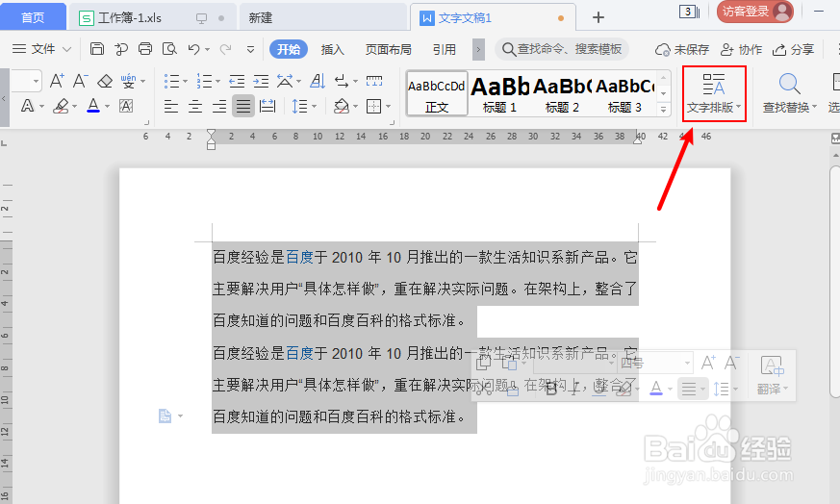Click the 新建 tab
The height and width of the screenshot is (504, 840).
point(322,17)
